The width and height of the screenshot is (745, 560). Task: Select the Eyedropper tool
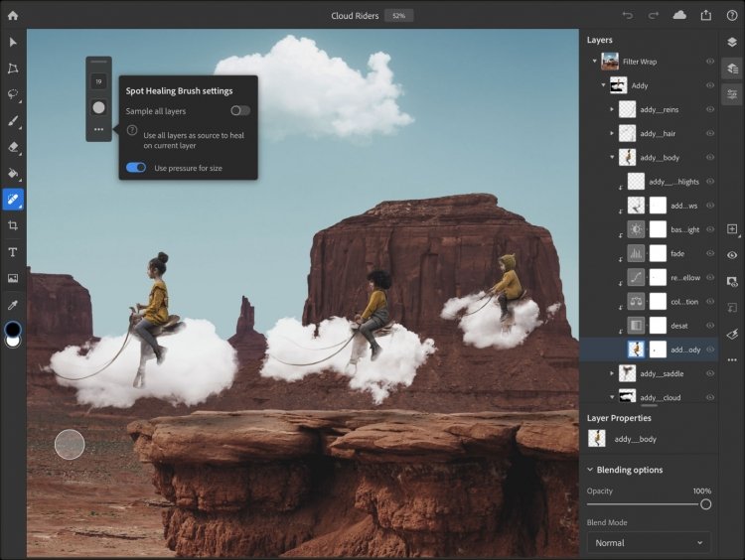pyautogui.click(x=13, y=305)
